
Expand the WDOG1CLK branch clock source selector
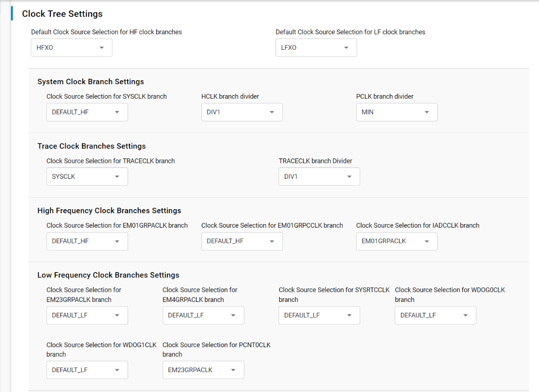point(87,370)
